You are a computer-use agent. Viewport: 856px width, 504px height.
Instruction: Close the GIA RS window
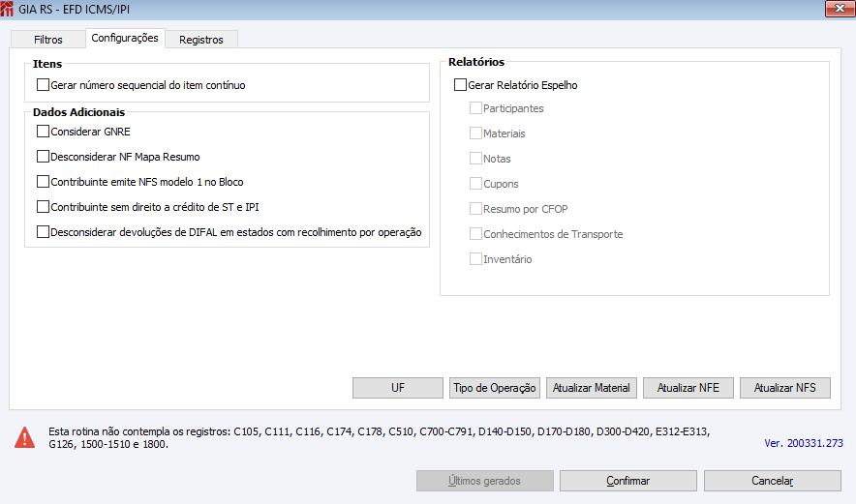[x=838, y=9]
